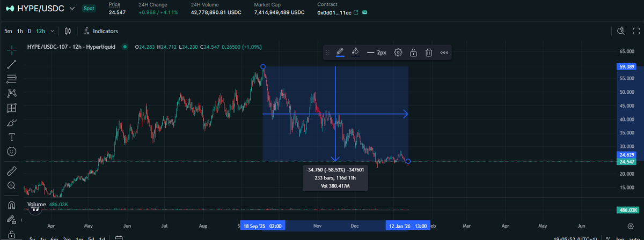Click the TradingView logo on the chart
This screenshot has width=644, height=240.
[35, 209]
